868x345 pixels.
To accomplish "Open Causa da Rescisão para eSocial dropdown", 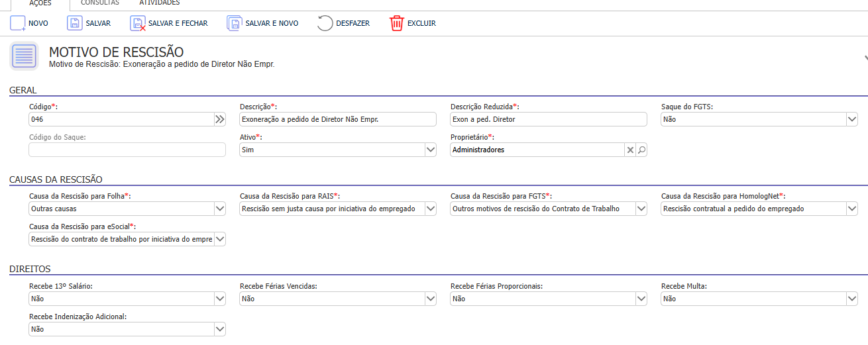I will point(220,239).
